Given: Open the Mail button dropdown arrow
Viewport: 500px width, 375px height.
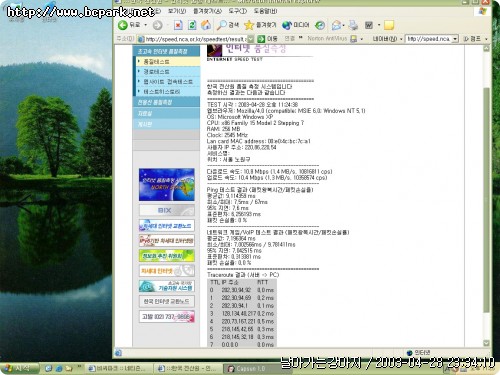Looking at the screenshot, I should 343,25.
